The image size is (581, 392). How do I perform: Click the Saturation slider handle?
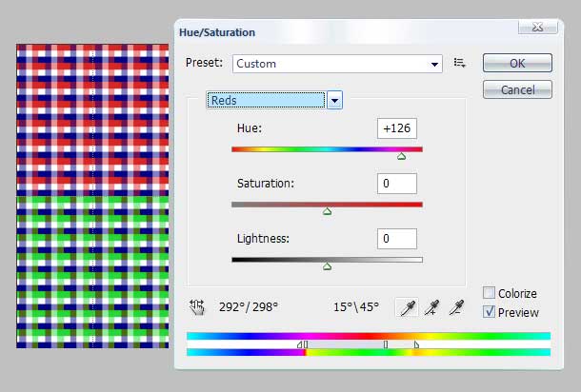[327, 211]
